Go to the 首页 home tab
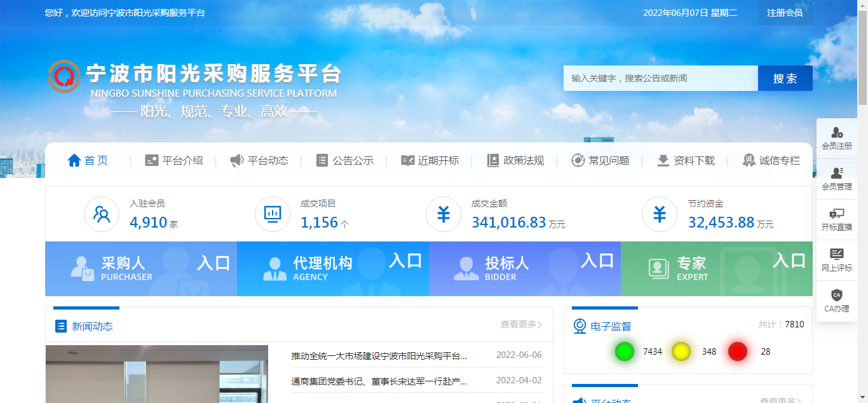Image resolution: width=868 pixels, height=403 pixels. coord(88,161)
